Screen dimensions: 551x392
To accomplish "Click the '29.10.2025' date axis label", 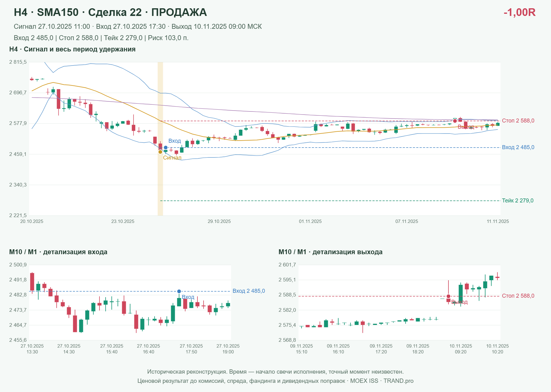I will point(219,221).
